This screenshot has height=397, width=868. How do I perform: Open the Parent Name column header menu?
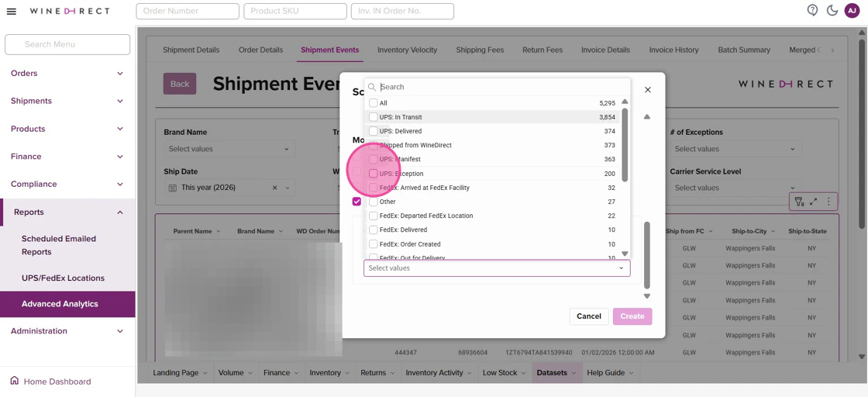point(218,231)
